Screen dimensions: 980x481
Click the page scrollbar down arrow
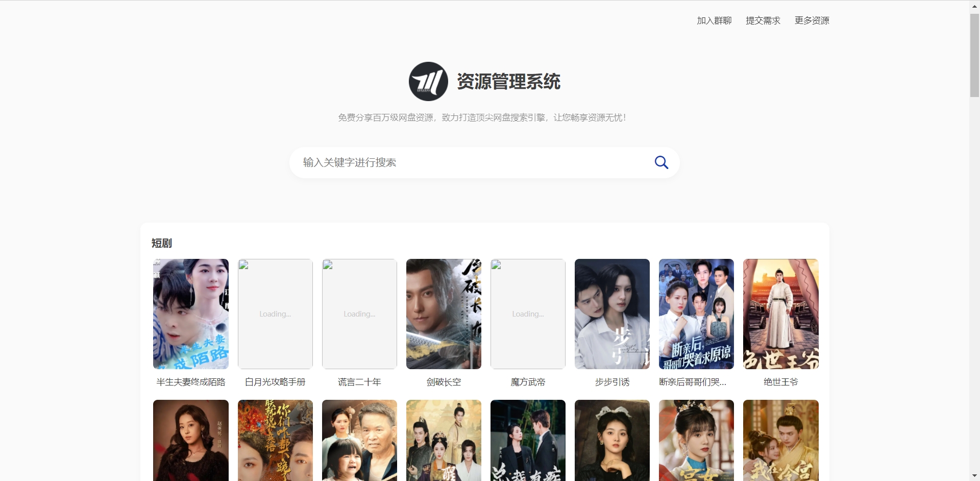(974, 476)
